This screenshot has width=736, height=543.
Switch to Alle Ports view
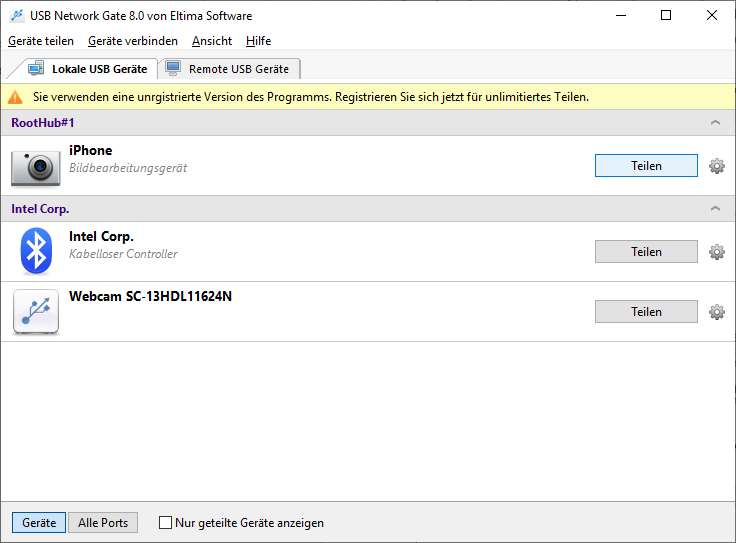103,522
